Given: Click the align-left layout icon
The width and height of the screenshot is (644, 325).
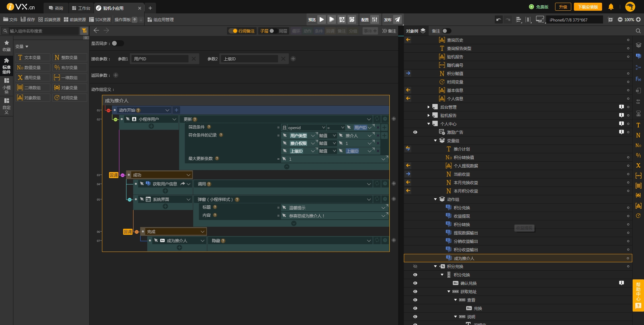Looking at the screenshot, I should (x=519, y=20).
